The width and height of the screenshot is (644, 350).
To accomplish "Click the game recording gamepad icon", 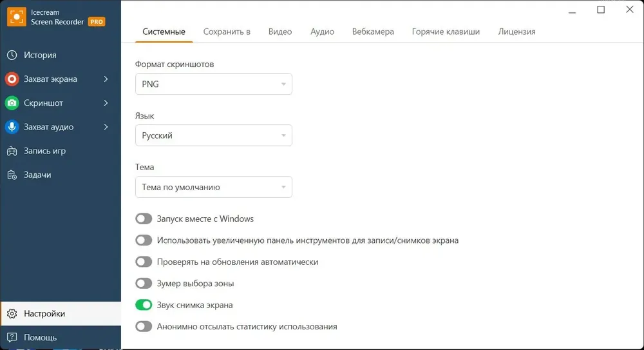I will (12, 151).
